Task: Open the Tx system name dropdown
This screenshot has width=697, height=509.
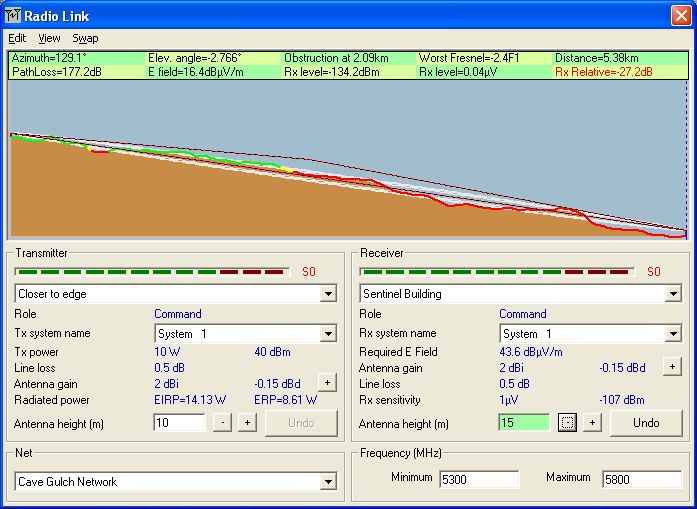Action: click(x=327, y=334)
